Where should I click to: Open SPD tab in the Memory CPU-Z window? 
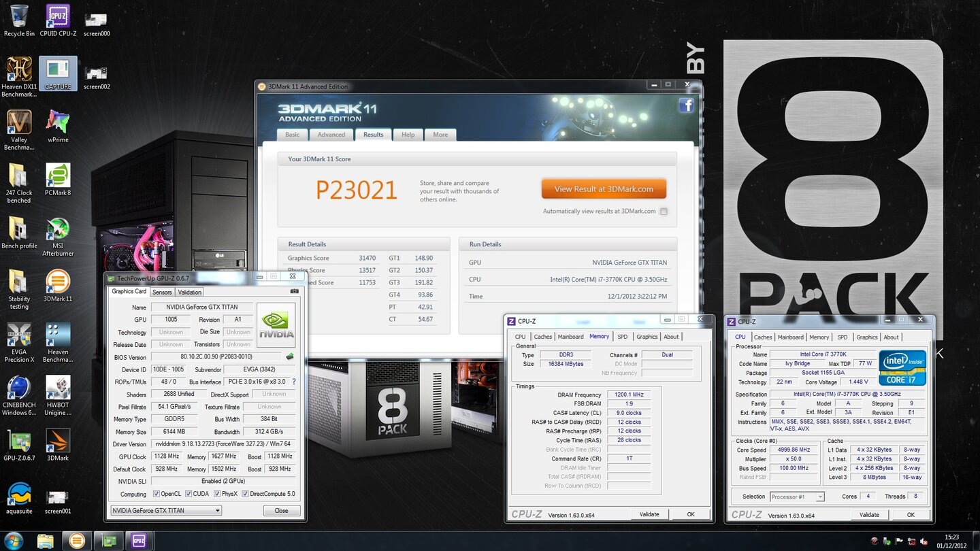[x=622, y=337]
